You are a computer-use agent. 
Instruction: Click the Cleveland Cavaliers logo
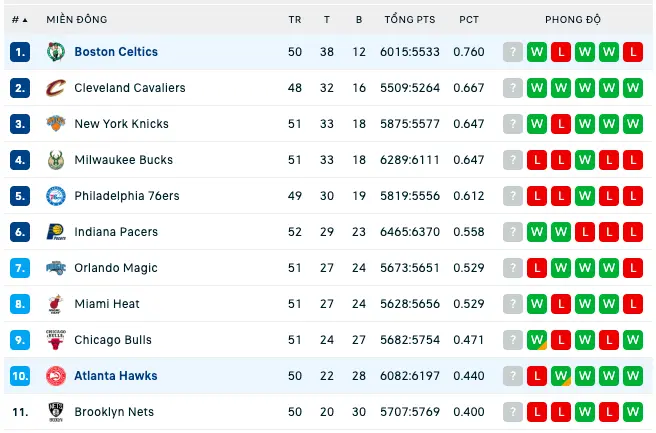56,88
